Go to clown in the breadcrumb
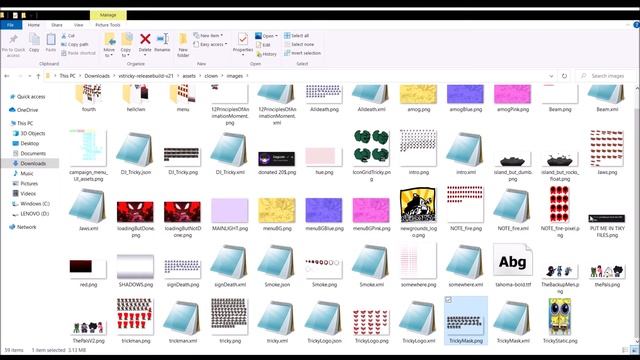 click(211, 76)
